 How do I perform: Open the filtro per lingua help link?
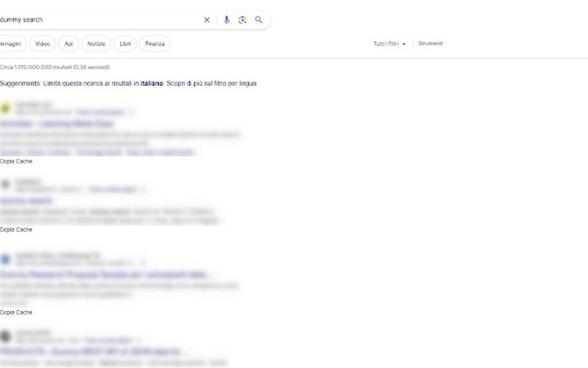click(x=236, y=83)
